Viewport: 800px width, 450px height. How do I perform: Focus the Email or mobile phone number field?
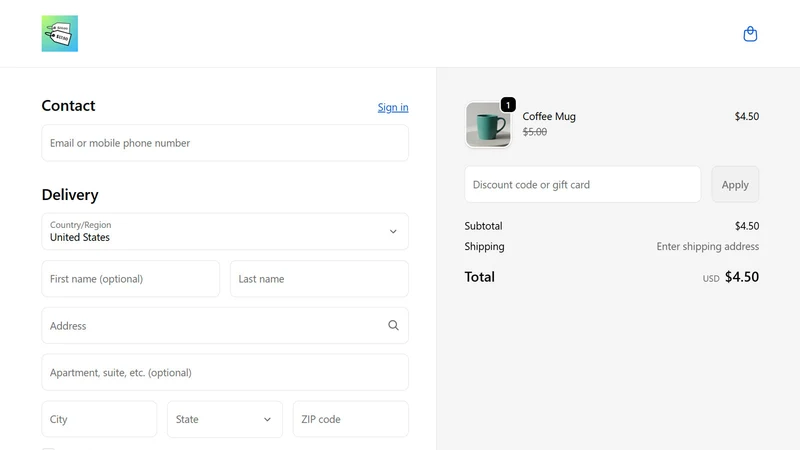pyautogui.click(x=225, y=143)
